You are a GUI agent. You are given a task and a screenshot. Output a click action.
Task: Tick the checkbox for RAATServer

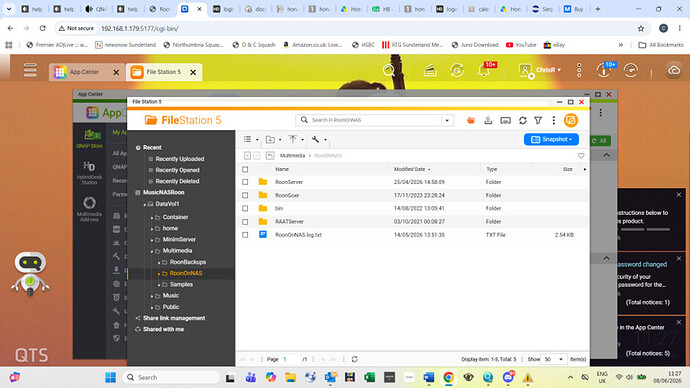245,222
